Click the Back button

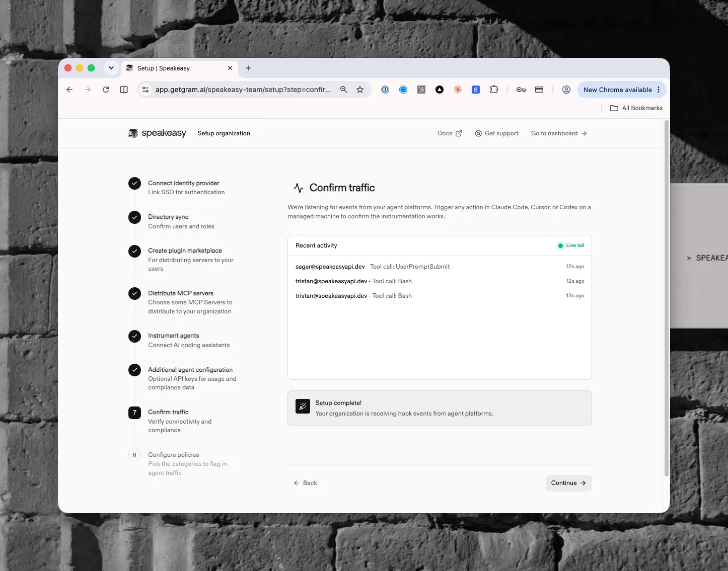point(305,483)
